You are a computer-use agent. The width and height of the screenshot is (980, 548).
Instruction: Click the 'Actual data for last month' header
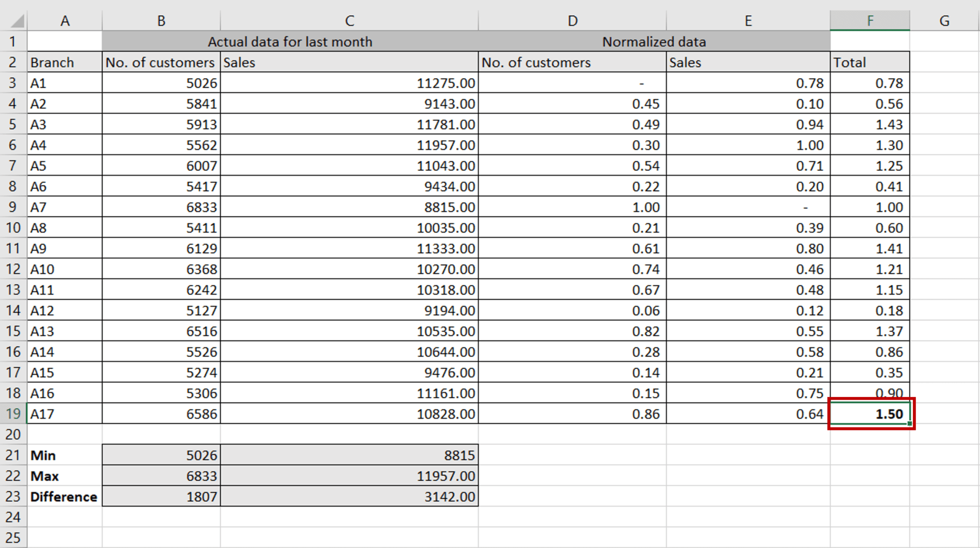tap(290, 42)
